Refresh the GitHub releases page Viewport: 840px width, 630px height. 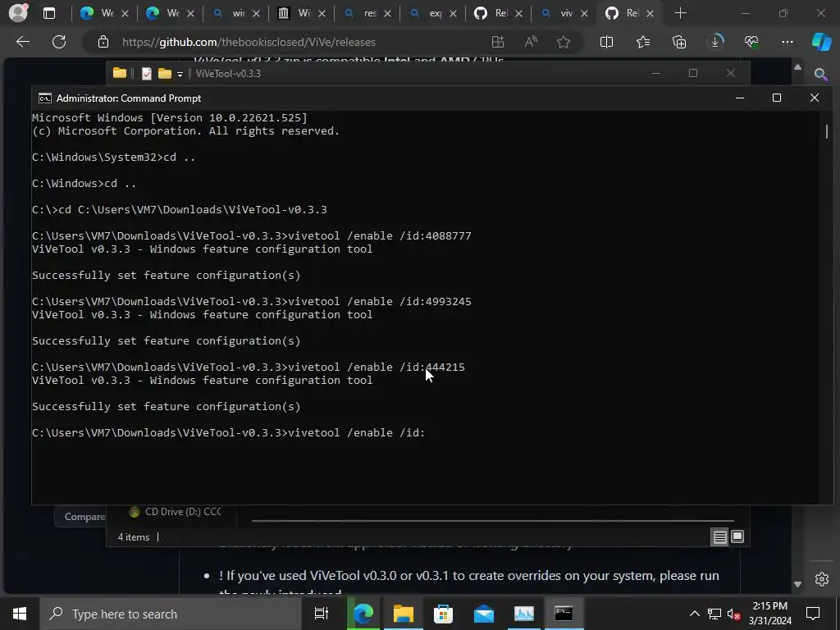point(59,42)
